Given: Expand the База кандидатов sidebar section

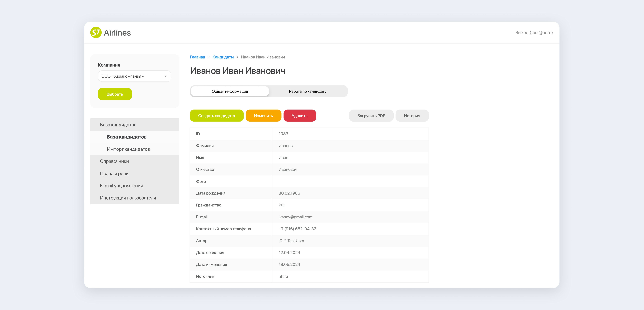Looking at the screenshot, I should [118, 125].
